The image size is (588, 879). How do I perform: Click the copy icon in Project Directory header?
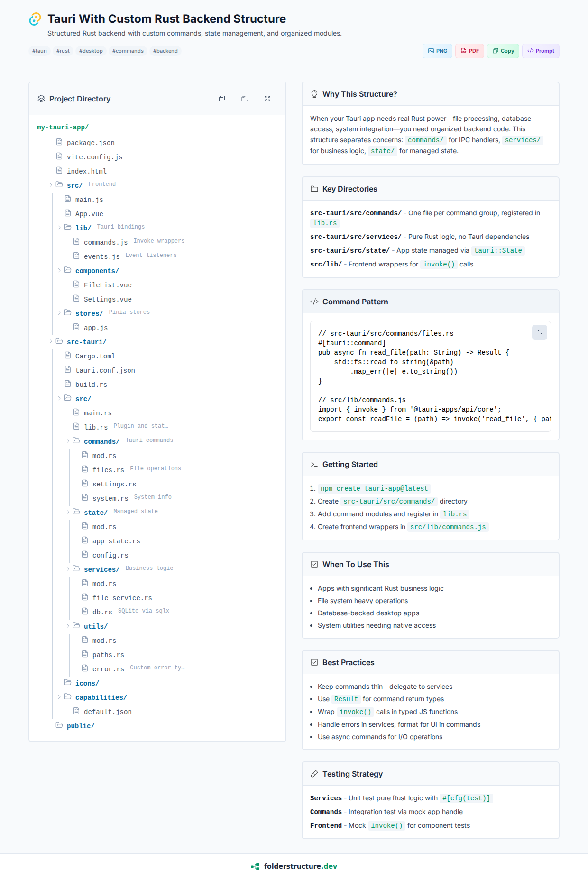tap(222, 99)
